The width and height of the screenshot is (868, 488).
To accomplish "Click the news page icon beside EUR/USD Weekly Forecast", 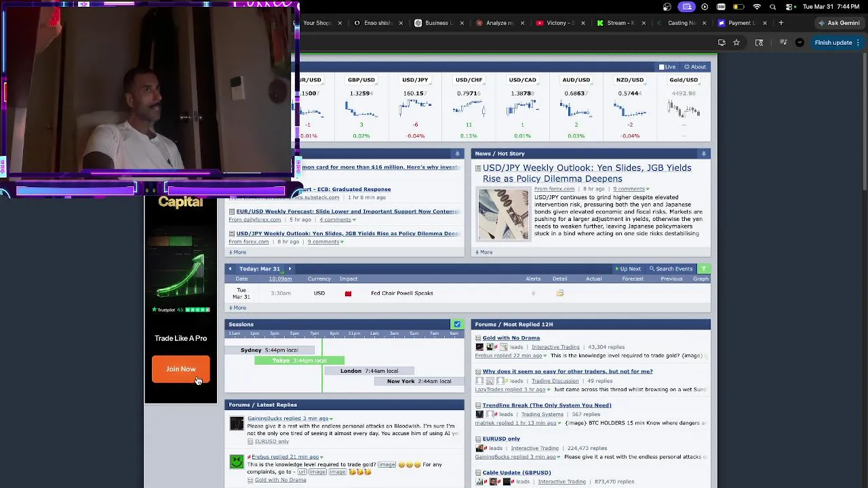I will pyautogui.click(x=231, y=211).
